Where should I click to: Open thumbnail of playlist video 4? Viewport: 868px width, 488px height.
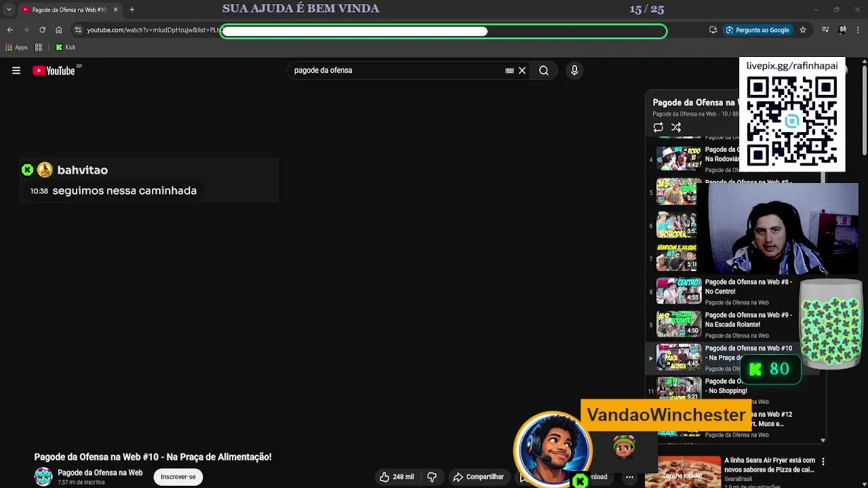[679, 159]
